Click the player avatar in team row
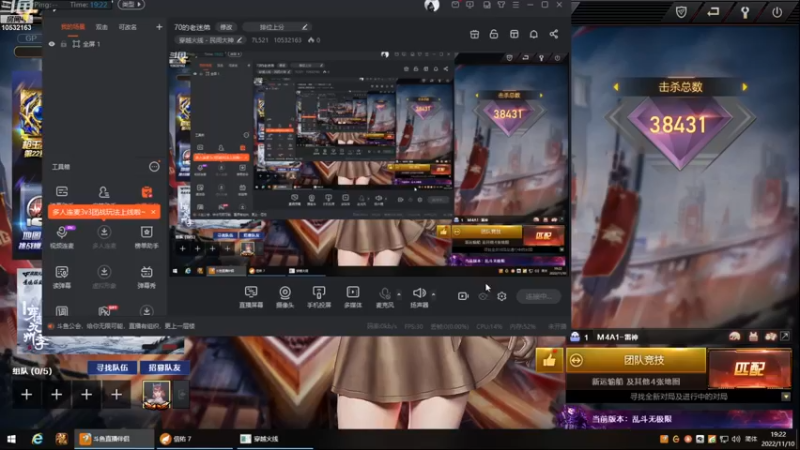The height and width of the screenshot is (450, 800). pos(157,394)
